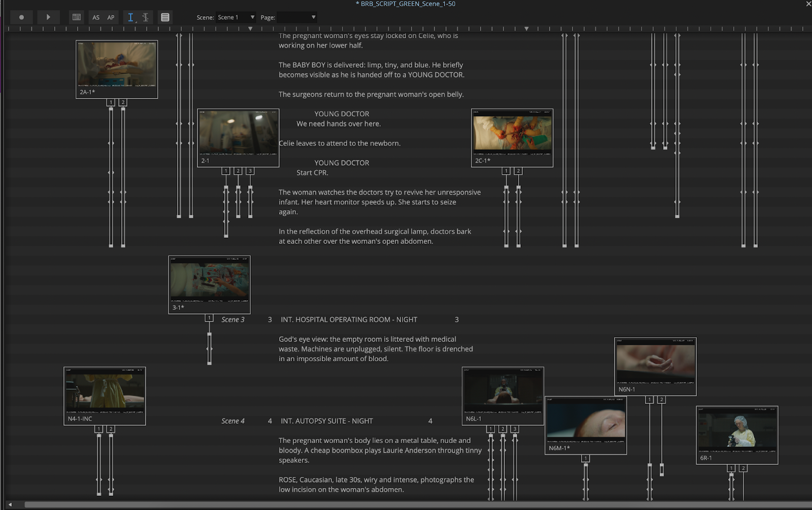Click the Scene 4 margin label

click(x=233, y=421)
